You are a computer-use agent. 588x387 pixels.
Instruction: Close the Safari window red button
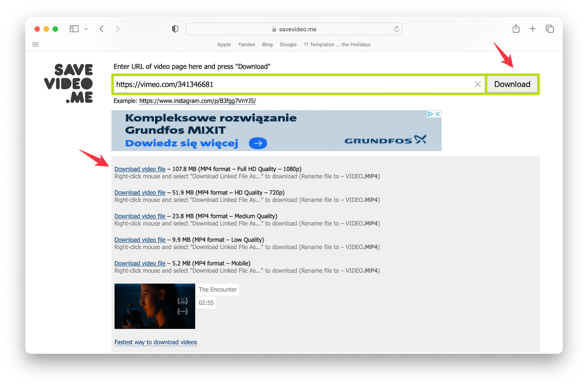click(x=37, y=29)
